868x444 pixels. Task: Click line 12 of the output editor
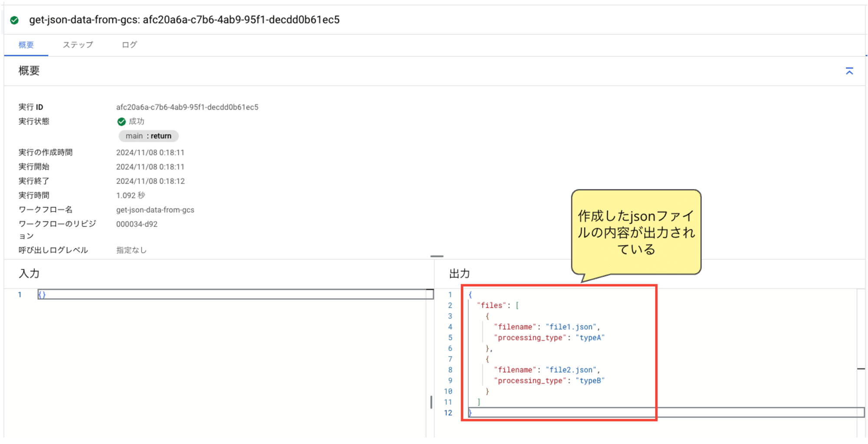(666, 413)
